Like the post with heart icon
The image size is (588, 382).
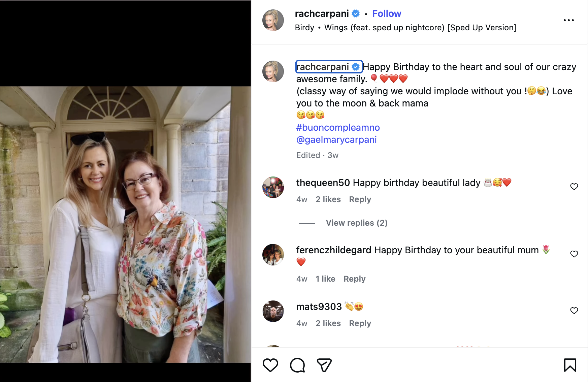click(270, 365)
